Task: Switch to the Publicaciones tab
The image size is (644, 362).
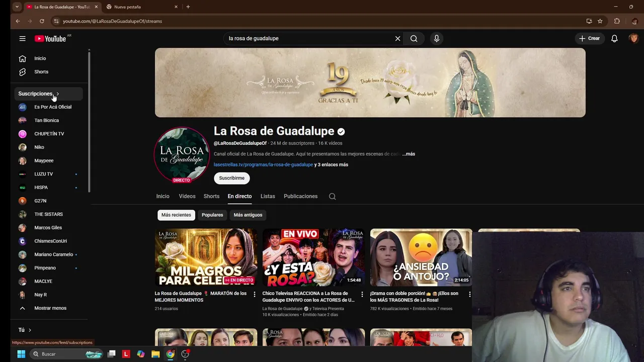Action: pos(300,196)
